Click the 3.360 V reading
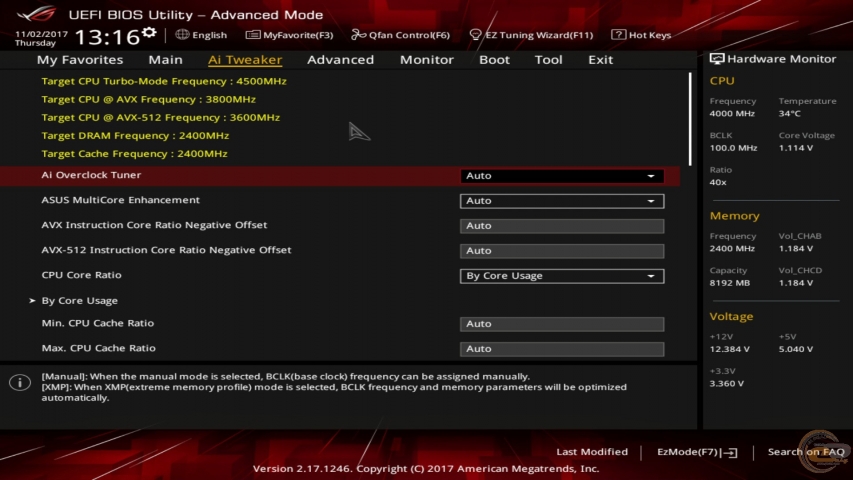Viewport: 853px width, 480px height. (x=727, y=384)
